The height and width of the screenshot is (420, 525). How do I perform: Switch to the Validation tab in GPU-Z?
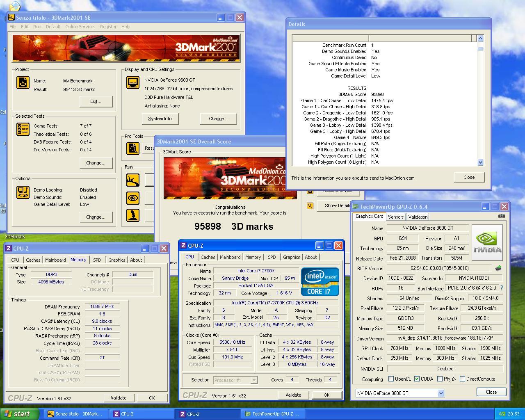(x=418, y=217)
